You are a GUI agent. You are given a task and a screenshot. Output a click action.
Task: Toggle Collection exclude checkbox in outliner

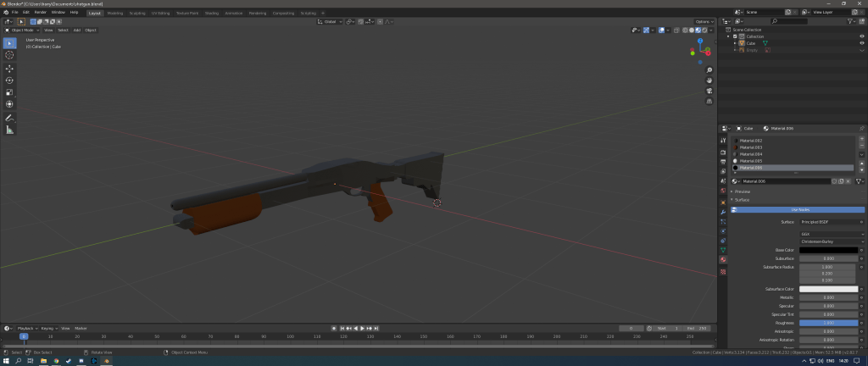coord(735,36)
